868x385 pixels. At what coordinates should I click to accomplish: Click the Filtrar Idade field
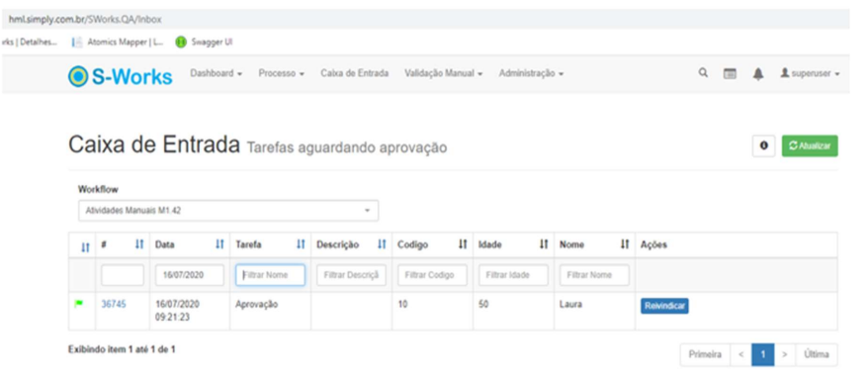pos(513,275)
